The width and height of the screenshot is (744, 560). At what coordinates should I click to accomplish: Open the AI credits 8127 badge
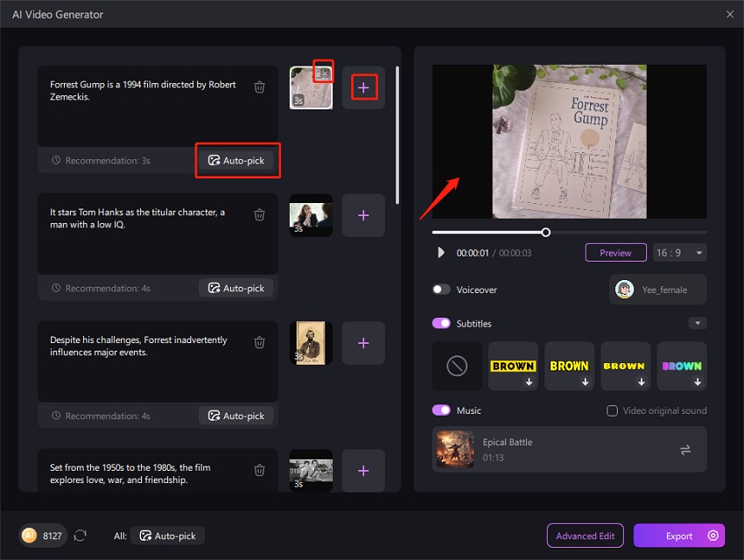(x=43, y=535)
